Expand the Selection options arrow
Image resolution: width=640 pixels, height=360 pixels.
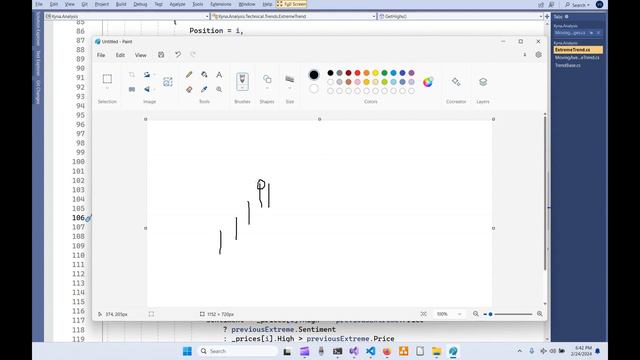click(107, 88)
